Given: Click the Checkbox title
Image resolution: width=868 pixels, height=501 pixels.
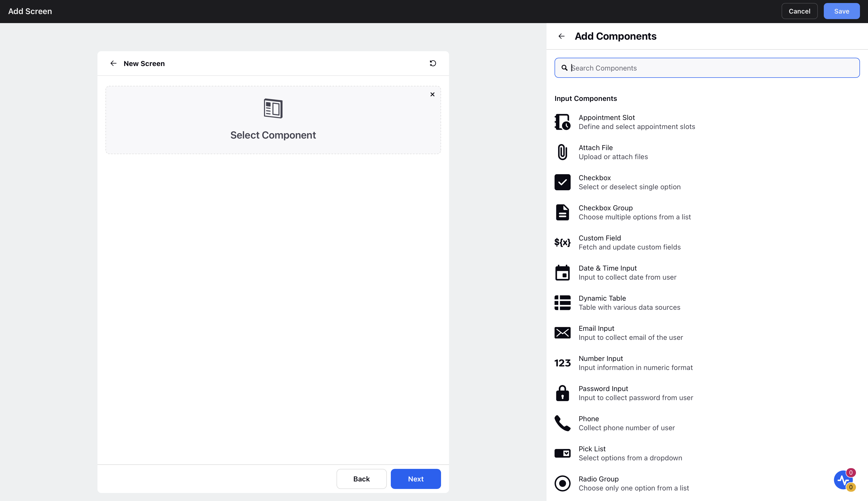Looking at the screenshot, I should pos(595,178).
